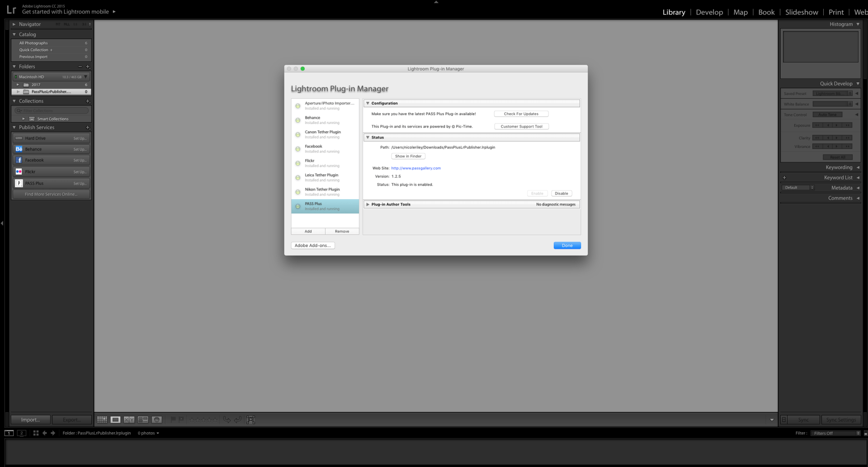Viewport: 868px width, 467px height.
Task: Open the passgallery.com web site link
Action: [x=416, y=168]
